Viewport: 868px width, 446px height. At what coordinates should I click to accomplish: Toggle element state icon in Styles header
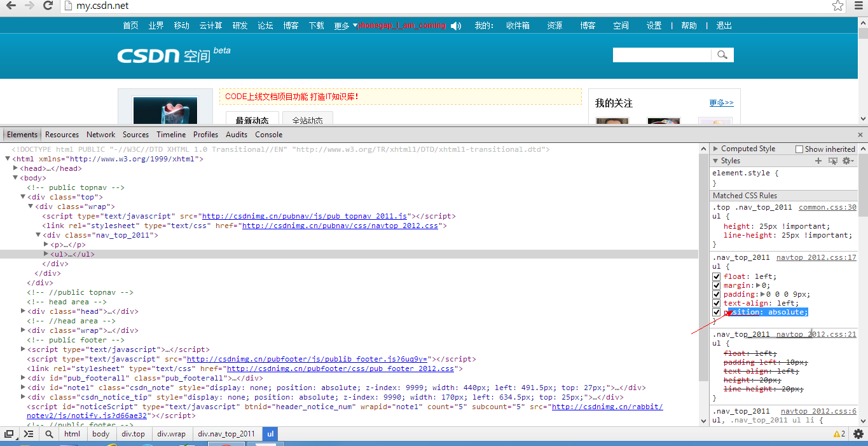833,161
